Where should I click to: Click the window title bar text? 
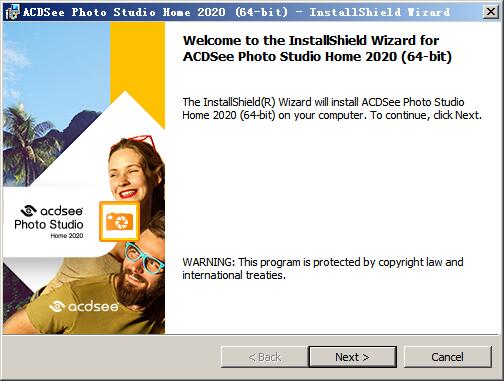coord(236,12)
